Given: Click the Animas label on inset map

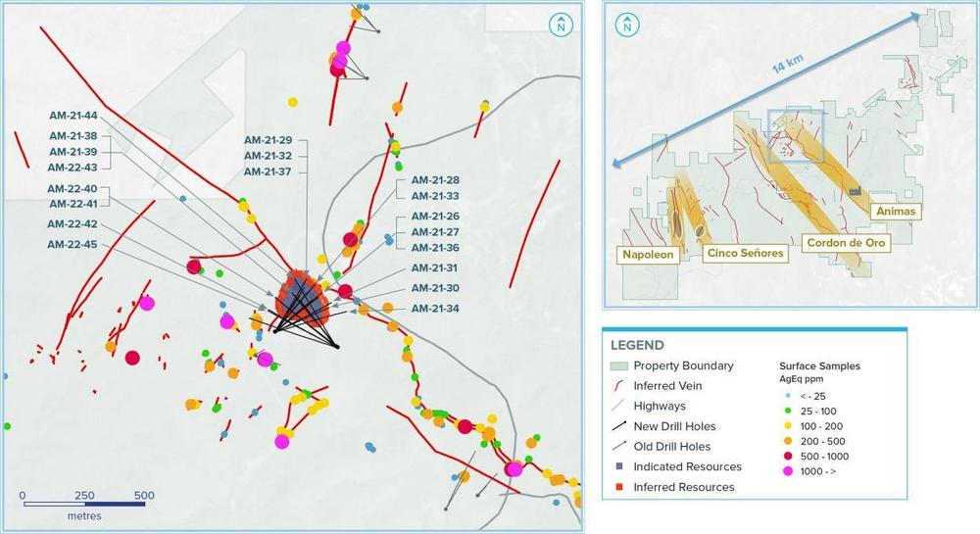Looking at the screenshot, I should pos(897,211).
